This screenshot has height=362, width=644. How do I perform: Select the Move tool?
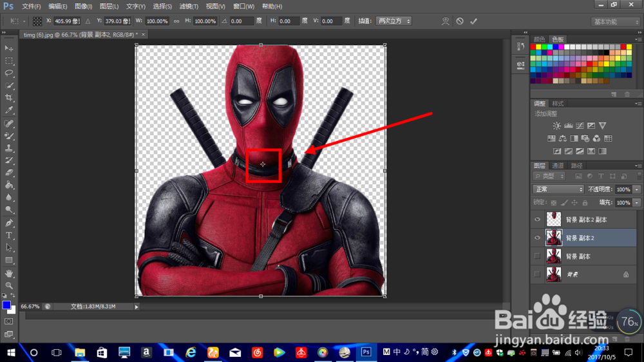[8, 48]
